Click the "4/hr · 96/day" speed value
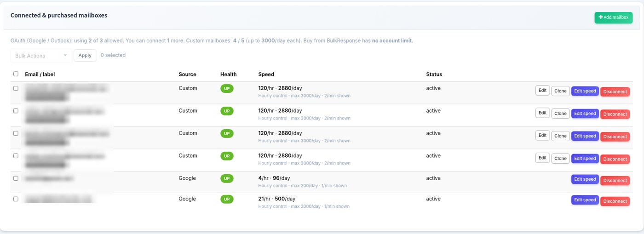Image resolution: width=644 pixels, height=234 pixels. (274, 178)
